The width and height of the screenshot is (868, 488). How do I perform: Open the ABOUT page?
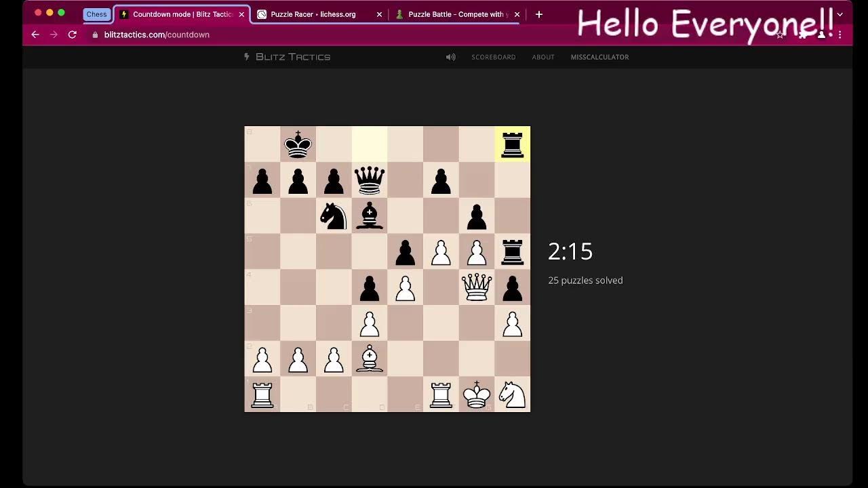[x=543, y=57]
